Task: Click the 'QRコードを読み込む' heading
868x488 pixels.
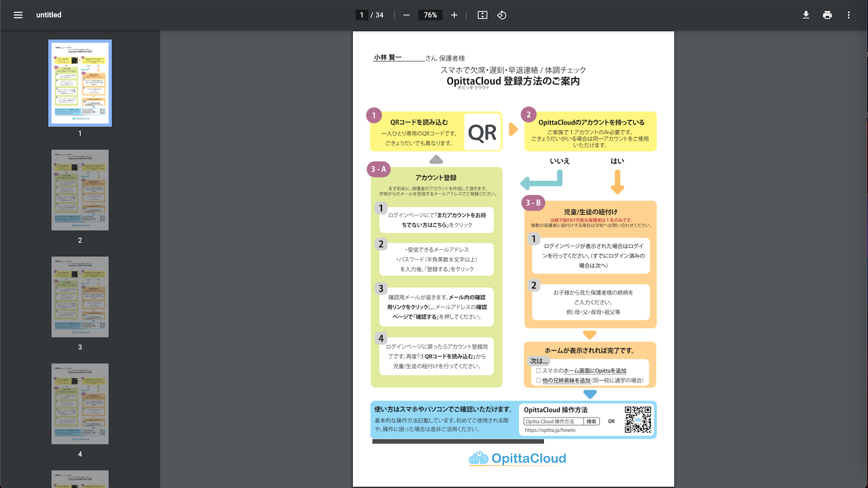Action: click(419, 122)
